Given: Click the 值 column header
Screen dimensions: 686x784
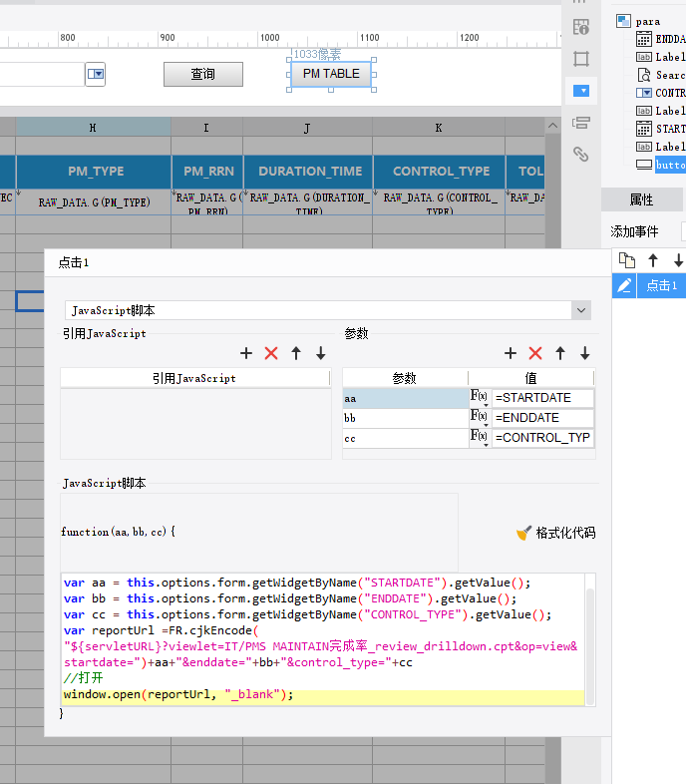Looking at the screenshot, I should click(530, 378).
